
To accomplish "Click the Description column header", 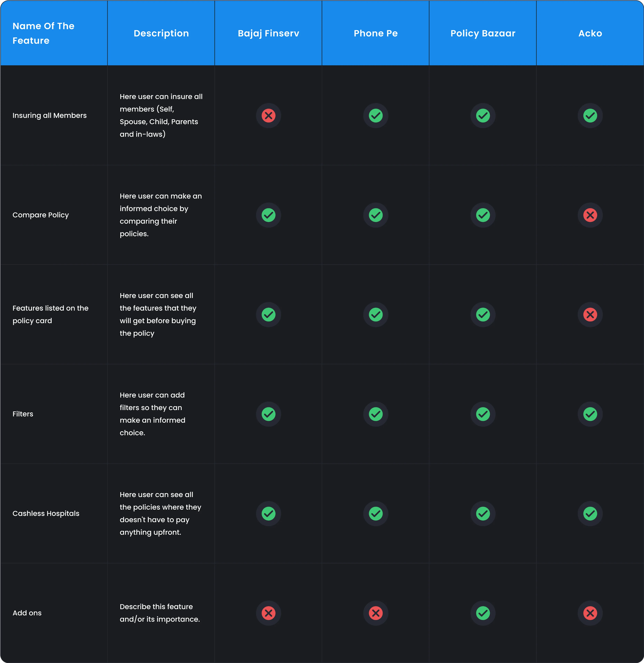I will pos(161,33).
